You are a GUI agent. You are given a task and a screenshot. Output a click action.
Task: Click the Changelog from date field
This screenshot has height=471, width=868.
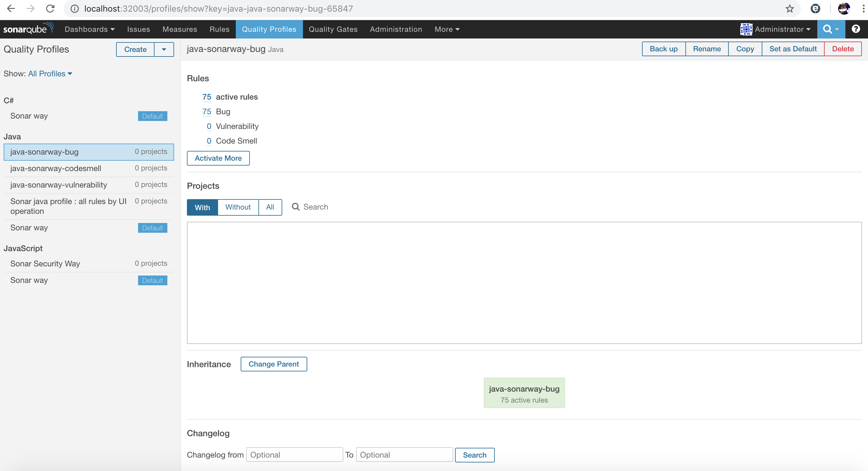[x=294, y=455]
